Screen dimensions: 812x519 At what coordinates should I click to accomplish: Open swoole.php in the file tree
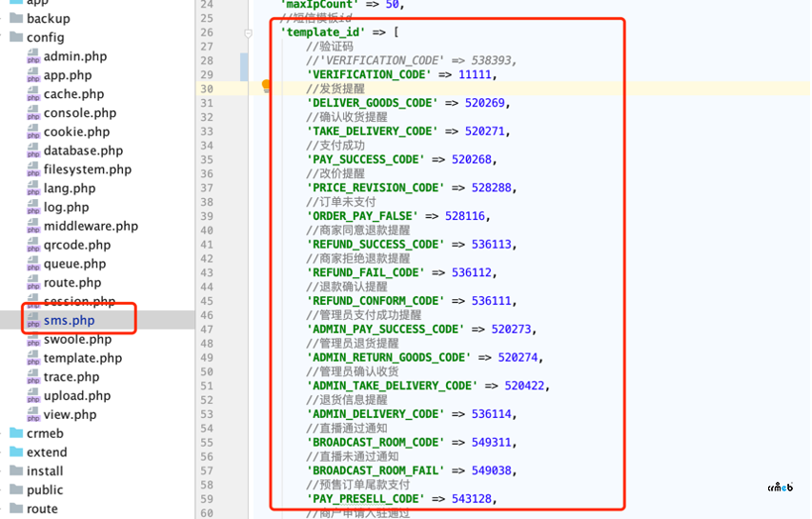[x=77, y=339]
